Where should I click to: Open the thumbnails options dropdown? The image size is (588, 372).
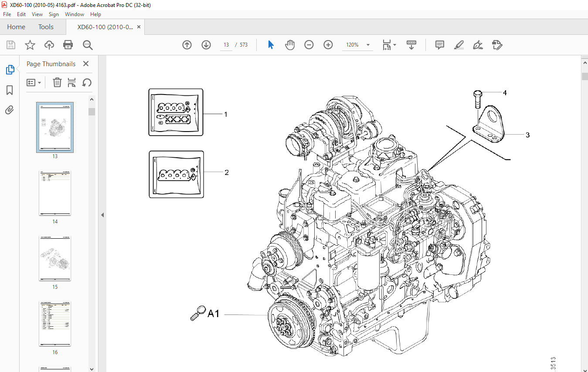pos(34,82)
